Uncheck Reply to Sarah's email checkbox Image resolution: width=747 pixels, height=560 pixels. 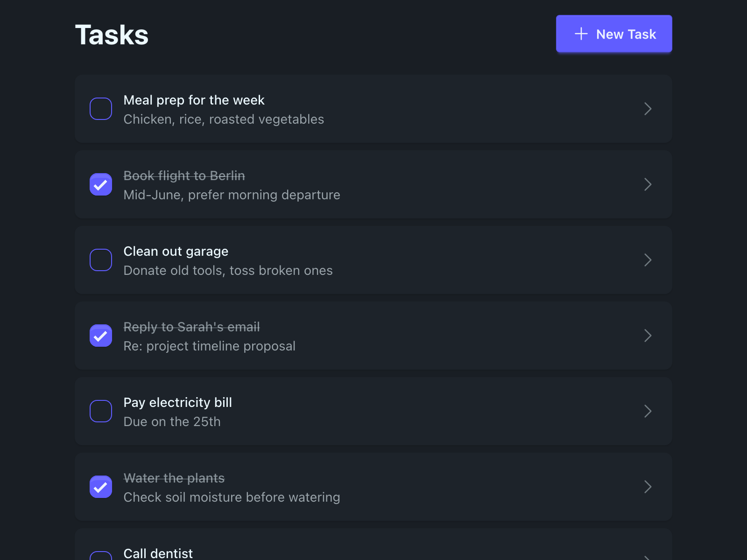(x=101, y=336)
